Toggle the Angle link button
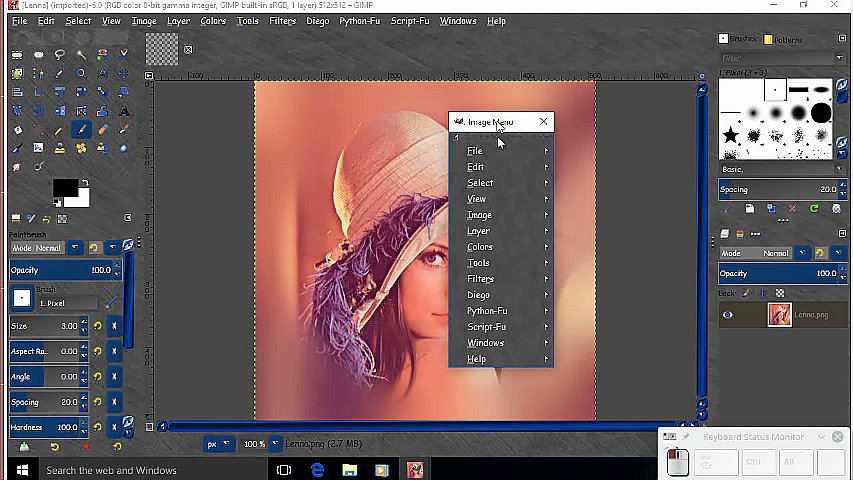The width and height of the screenshot is (853, 480). pyautogui.click(x=114, y=377)
